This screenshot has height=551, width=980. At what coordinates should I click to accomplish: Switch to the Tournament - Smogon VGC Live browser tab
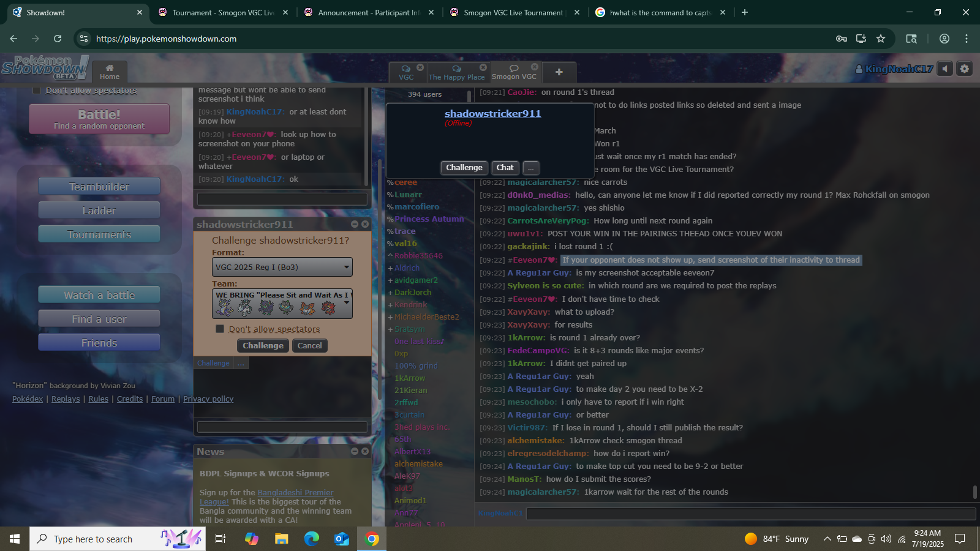[223, 12]
